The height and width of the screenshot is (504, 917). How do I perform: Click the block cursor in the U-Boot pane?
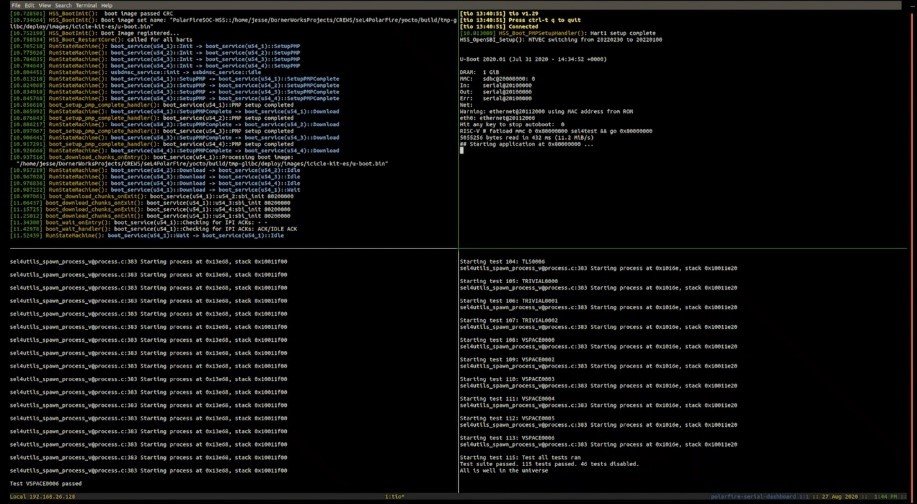462,150
